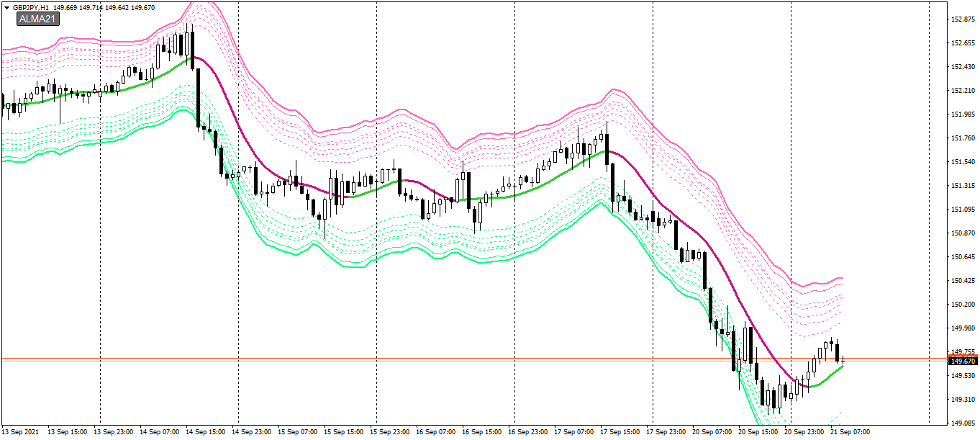Viewport: 980px width, 440px height.
Task: Click the 151.540 price scale label
Action: click(x=963, y=161)
